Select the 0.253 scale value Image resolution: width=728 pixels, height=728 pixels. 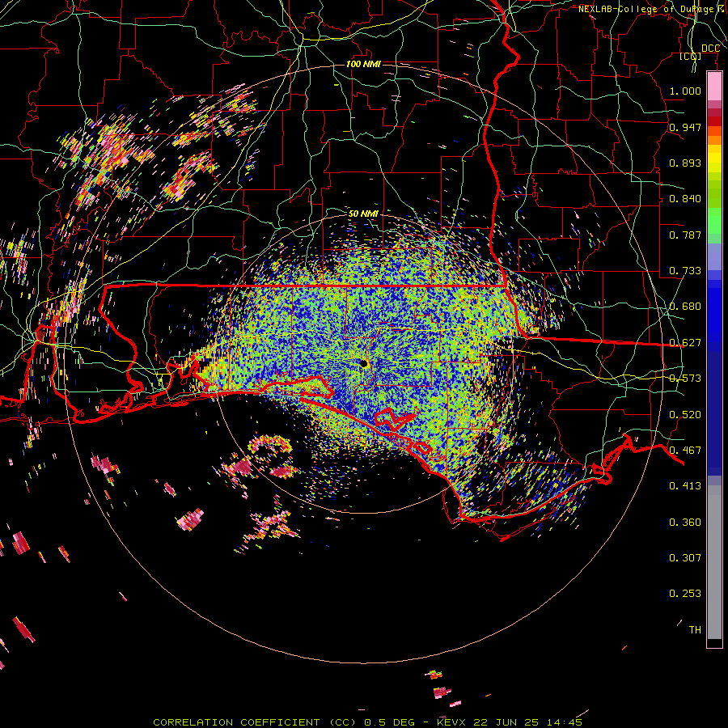coord(685,594)
